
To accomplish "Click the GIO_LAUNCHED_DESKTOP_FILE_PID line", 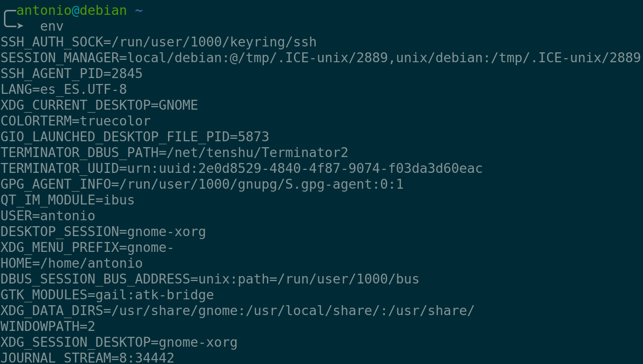I will 134,137.
